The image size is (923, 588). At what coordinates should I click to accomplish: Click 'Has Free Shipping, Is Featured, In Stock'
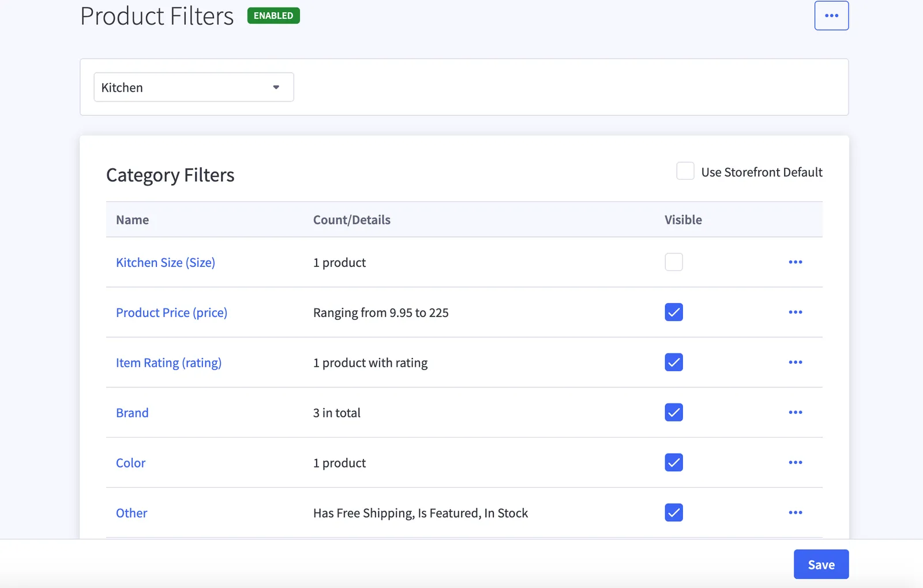(x=421, y=513)
